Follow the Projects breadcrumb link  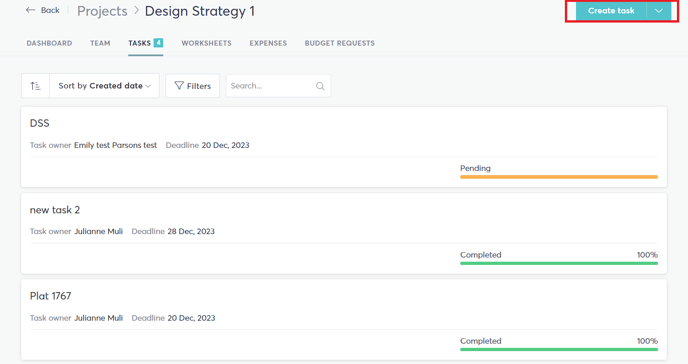tap(102, 11)
